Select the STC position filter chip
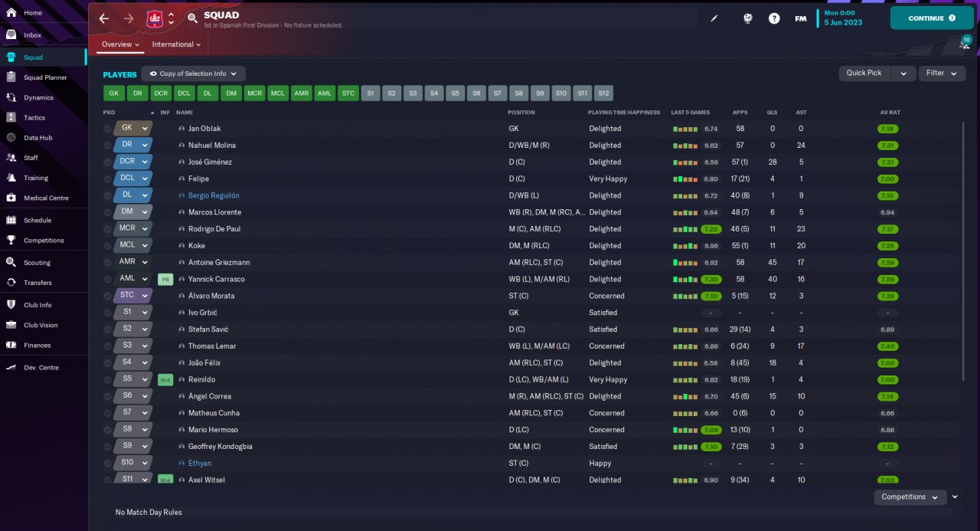Screen dimensions: 980x531 [x=348, y=93]
